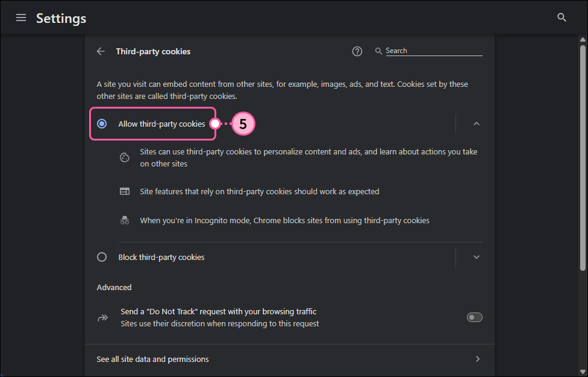Click the numbered step 5 marker
This screenshot has width=588, height=377.
(243, 123)
